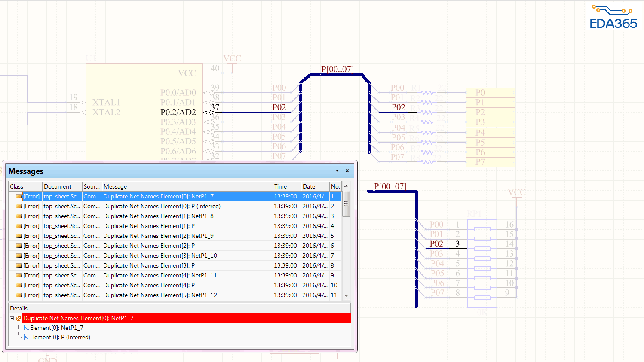Click the error icon of message No. 1
The height and width of the screenshot is (362, 644).
[x=19, y=197]
